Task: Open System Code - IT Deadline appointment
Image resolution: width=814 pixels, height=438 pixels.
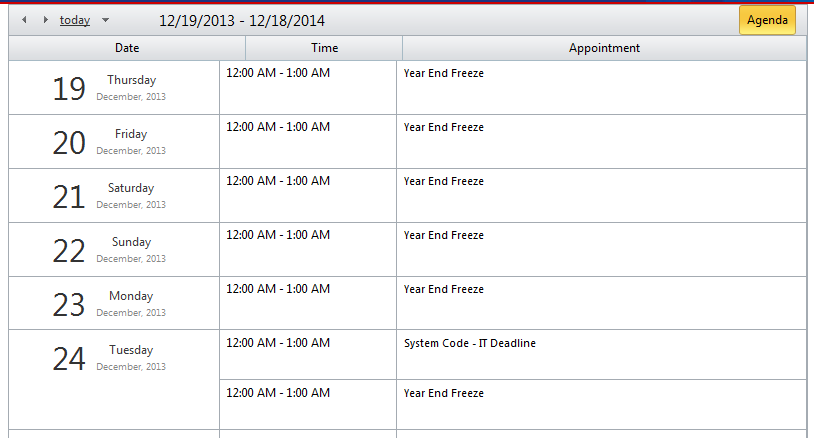Action: [x=470, y=344]
